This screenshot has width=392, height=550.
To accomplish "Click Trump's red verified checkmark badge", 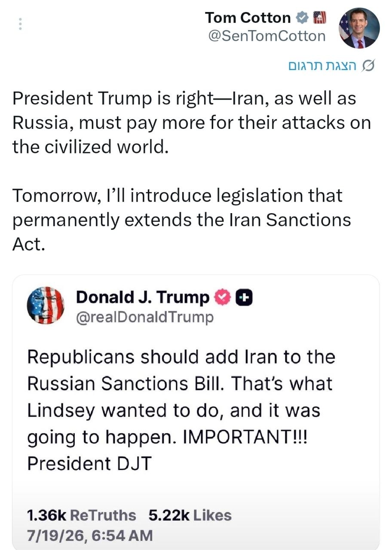I will [223, 297].
